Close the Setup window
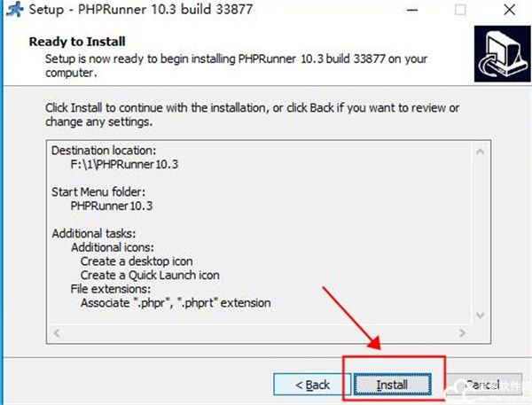532x405 pixels. [x=509, y=10]
